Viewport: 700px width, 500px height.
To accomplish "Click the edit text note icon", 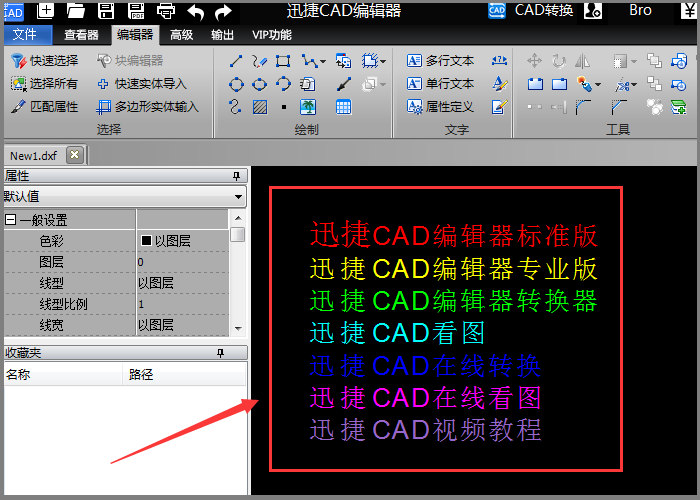I will pos(500,107).
